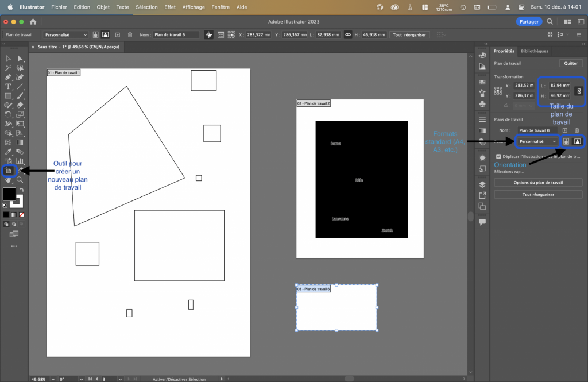Viewport: 588px width, 382px height.
Task: Click "Options du plan de travail" button
Action: [x=538, y=183]
